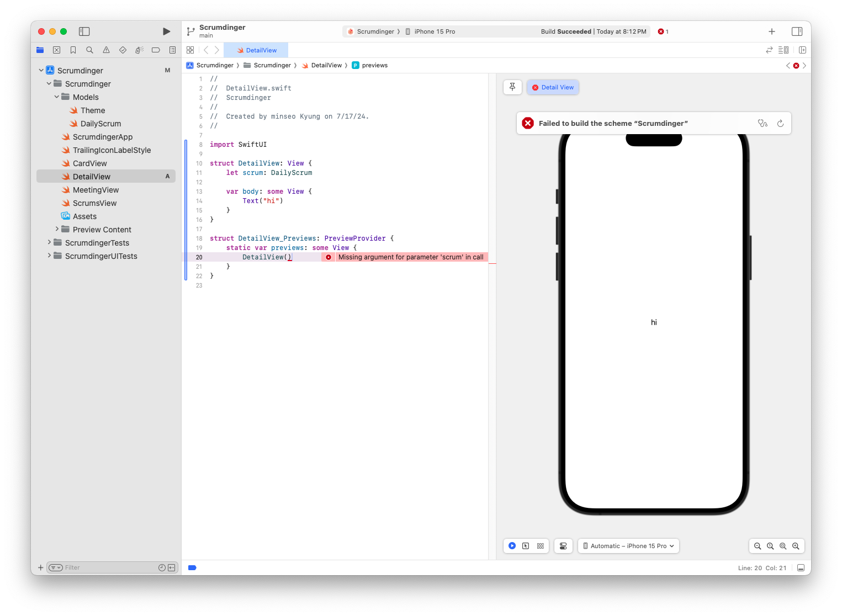Open related items grid menu
Viewport: 842px width, 616px height.
coord(190,50)
